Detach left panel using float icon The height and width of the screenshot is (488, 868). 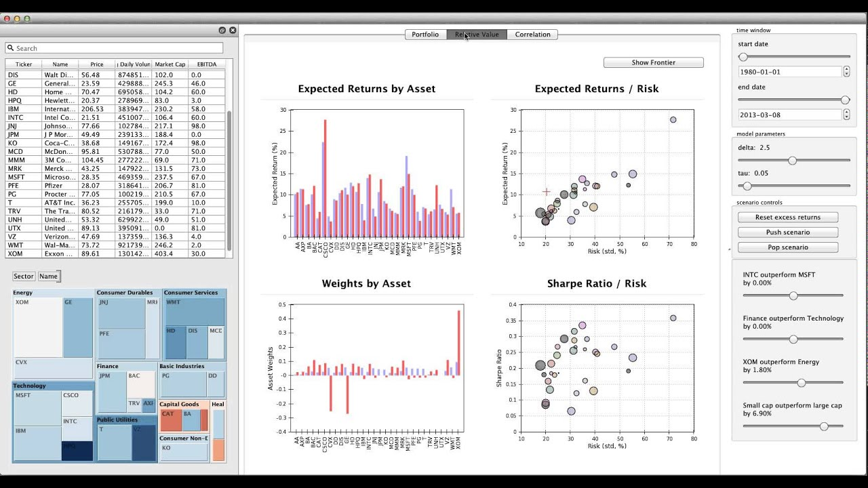tap(222, 30)
